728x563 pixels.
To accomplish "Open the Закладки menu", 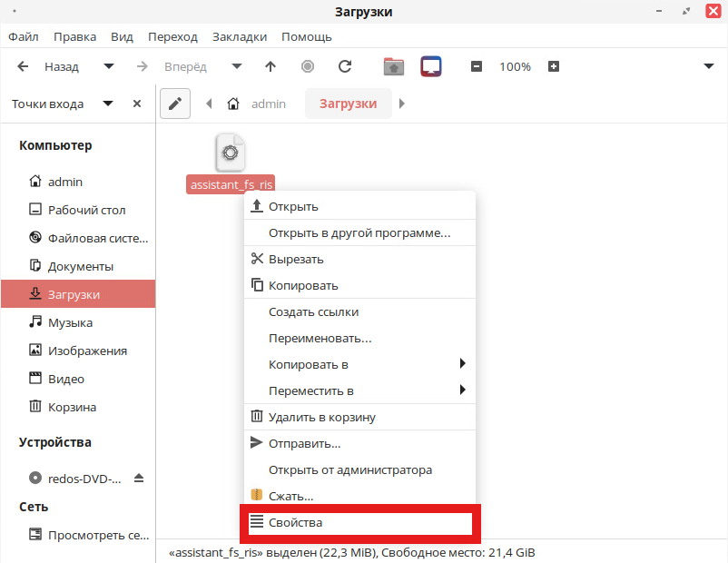I will click(x=240, y=37).
